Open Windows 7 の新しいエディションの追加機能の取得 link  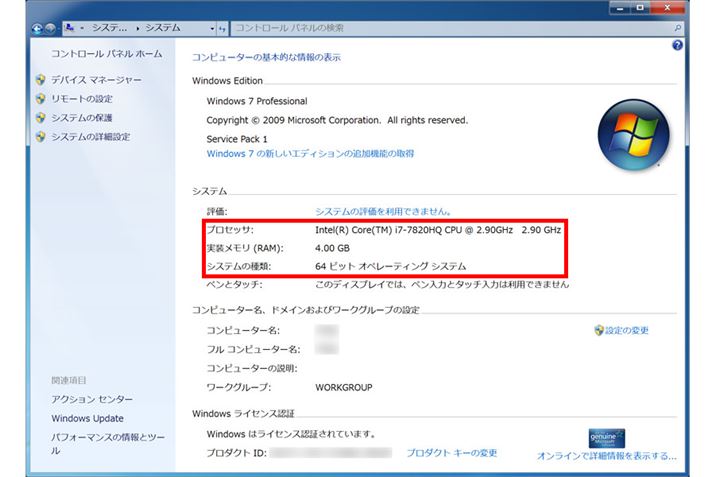pos(310,154)
